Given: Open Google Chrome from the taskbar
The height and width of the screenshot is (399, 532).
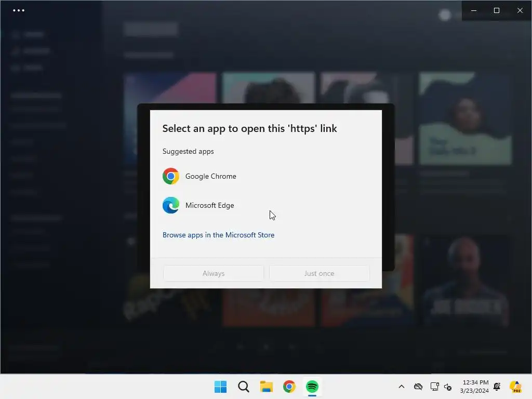Looking at the screenshot, I should click(x=289, y=387).
